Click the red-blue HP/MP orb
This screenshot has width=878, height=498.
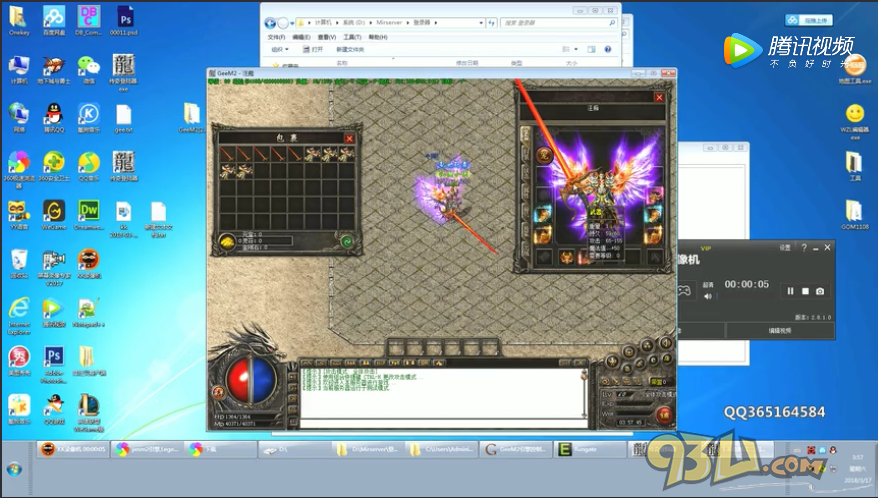coord(251,379)
